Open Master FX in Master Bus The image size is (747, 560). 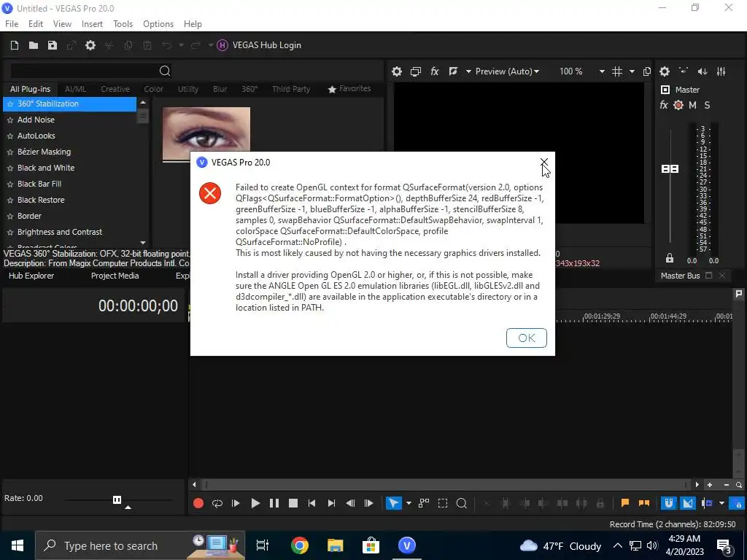coord(664,105)
